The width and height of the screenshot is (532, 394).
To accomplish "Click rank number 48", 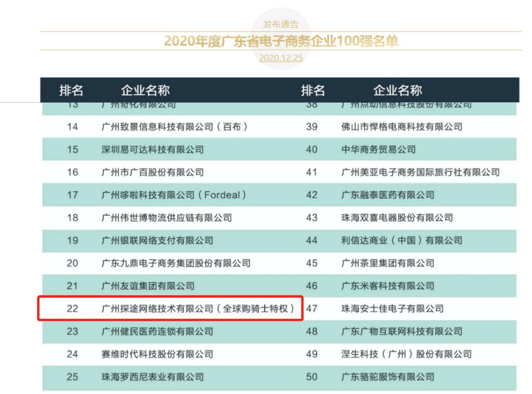I will [x=312, y=332].
